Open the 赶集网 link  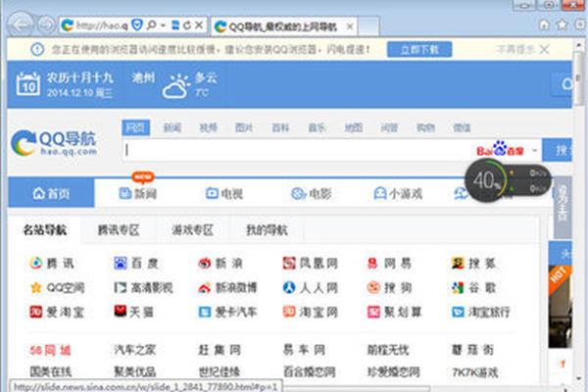coord(220,351)
